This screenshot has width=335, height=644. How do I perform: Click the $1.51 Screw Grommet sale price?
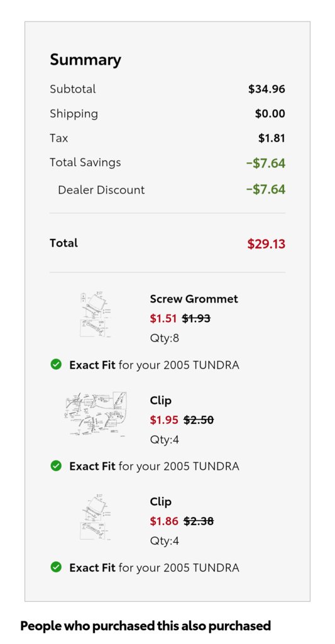163,318
